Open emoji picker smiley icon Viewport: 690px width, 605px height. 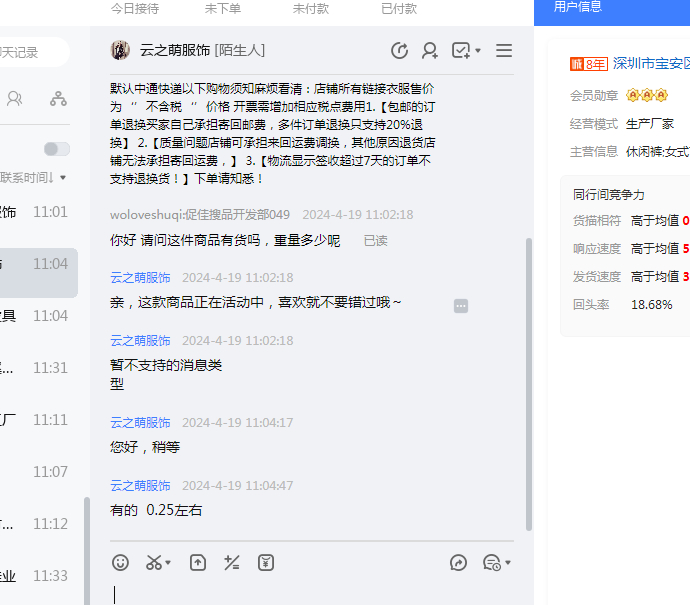120,562
